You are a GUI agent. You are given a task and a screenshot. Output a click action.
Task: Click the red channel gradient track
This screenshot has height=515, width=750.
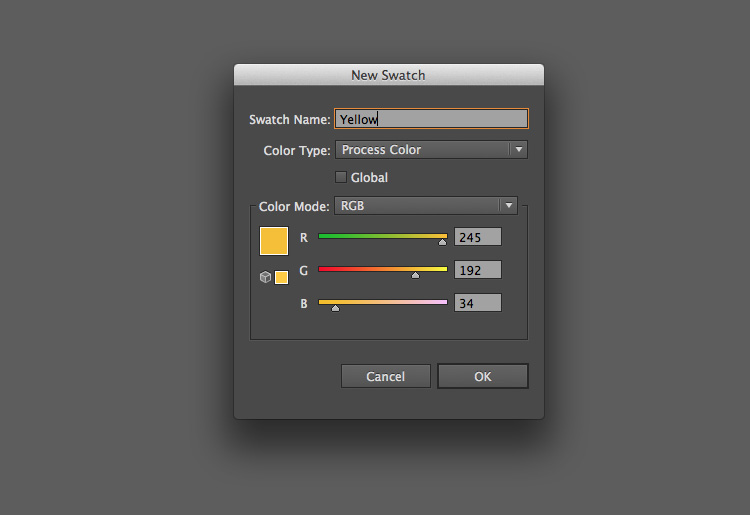point(380,236)
